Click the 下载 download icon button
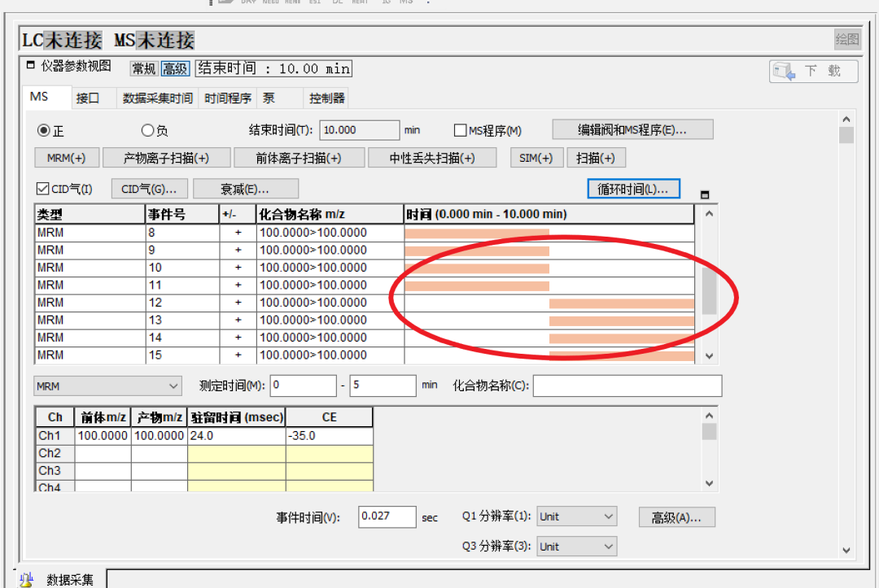The height and width of the screenshot is (588, 879). pos(813,72)
